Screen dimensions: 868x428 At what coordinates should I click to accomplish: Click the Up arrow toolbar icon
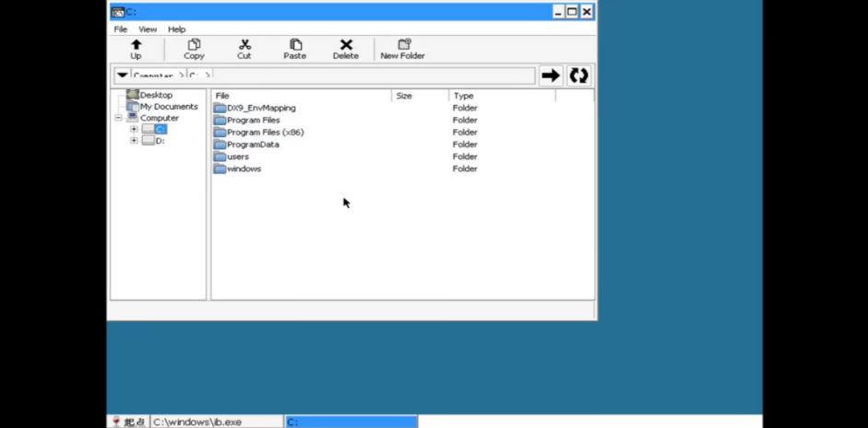(135, 45)
